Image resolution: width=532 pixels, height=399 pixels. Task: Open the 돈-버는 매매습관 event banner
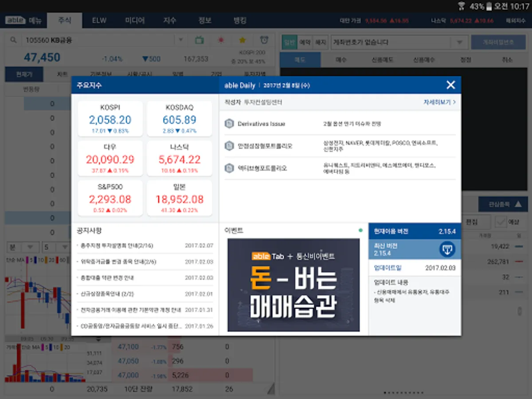click(293, 285)
